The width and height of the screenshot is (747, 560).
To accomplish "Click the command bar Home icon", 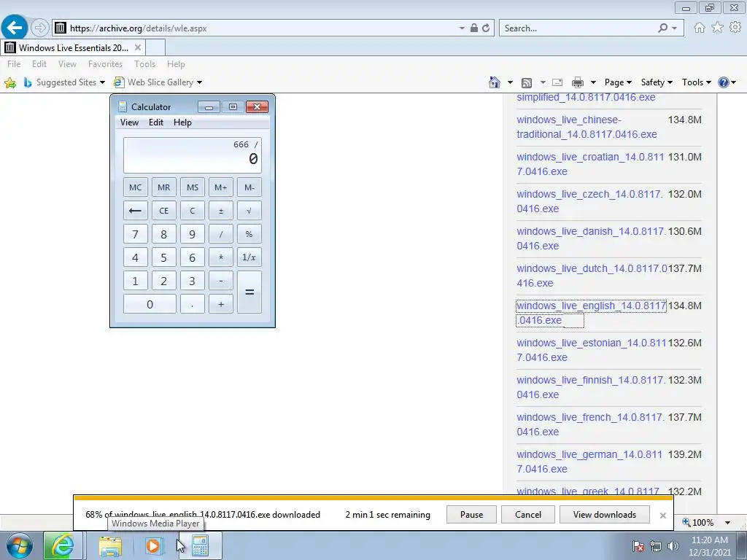I will pos(495,82).
